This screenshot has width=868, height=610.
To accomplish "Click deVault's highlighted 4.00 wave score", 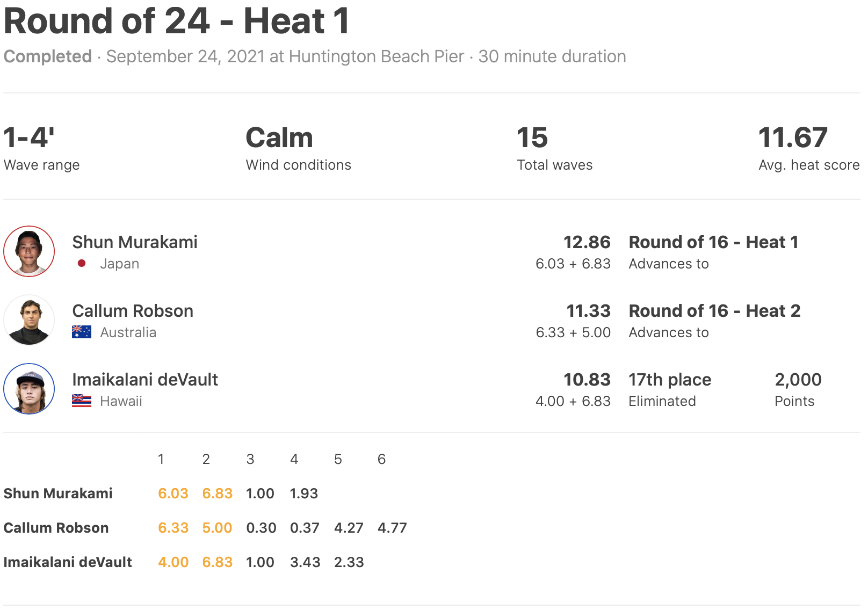I will click(173, 562).
